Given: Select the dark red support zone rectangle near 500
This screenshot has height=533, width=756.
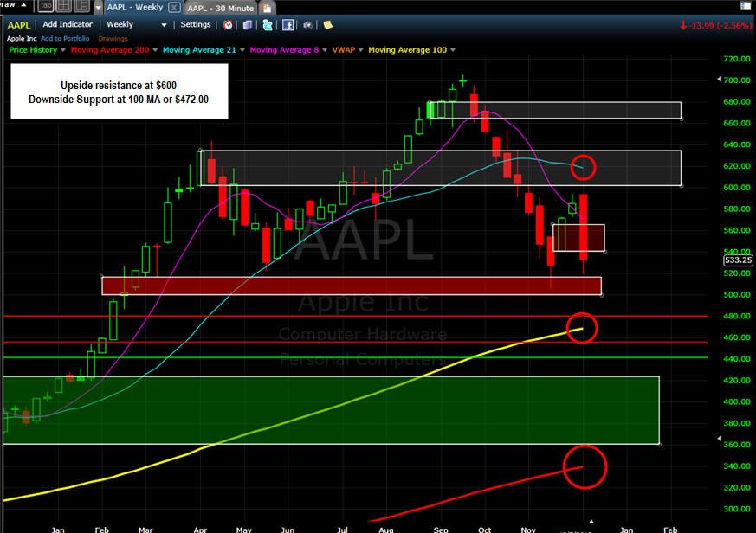Looking at the screenshot, I should pyautogui.click(x=352, y=286).
